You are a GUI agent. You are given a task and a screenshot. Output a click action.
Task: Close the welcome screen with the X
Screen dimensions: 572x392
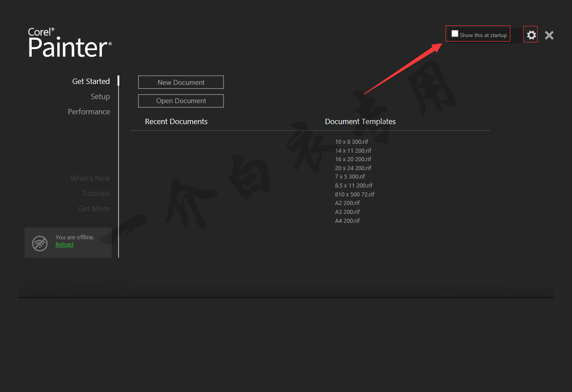pos(549,35)
